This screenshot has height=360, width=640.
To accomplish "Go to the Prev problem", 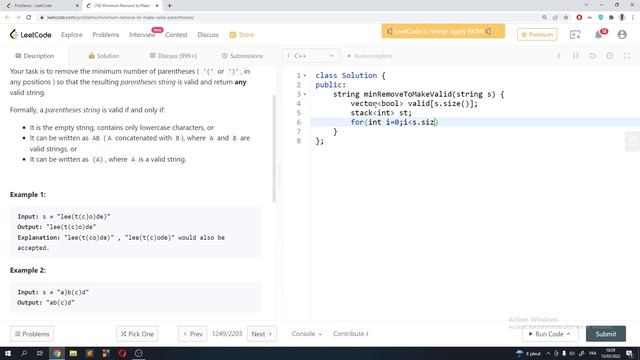I will (x=193, y=334).
